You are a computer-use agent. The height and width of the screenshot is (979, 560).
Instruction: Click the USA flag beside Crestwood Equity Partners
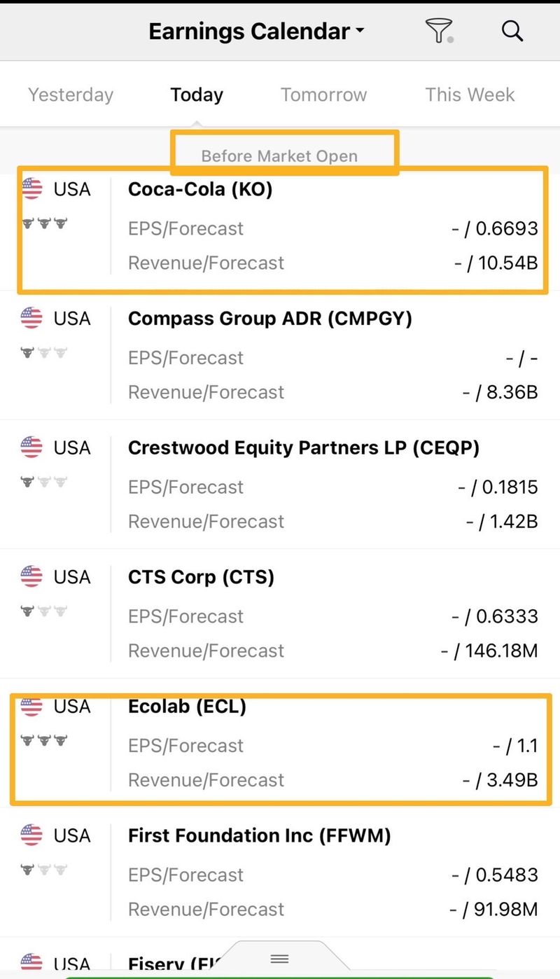[32, 447]
